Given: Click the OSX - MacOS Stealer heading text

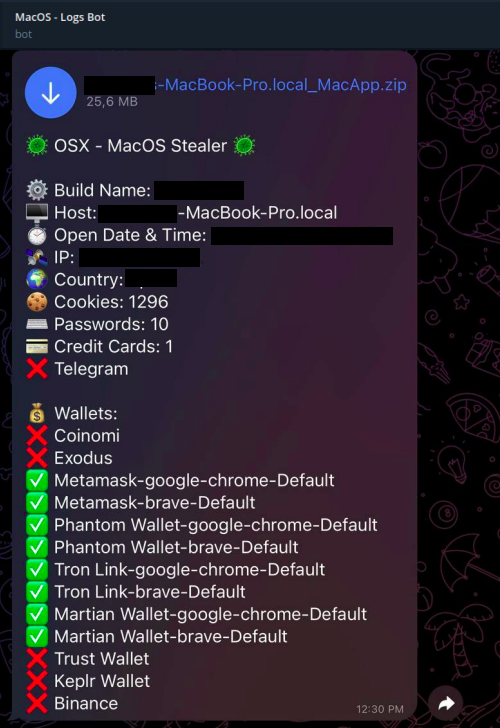Looking at the screenshot, I should pos(141,146).
